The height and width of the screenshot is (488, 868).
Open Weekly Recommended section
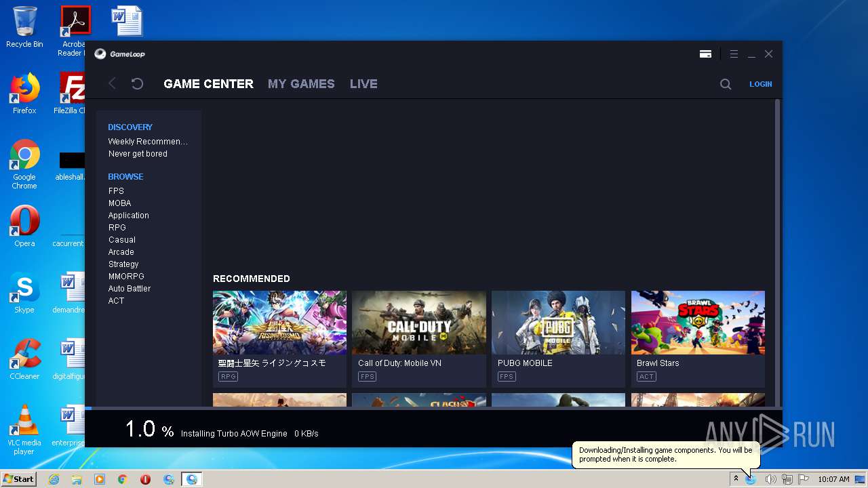point(148,142)
